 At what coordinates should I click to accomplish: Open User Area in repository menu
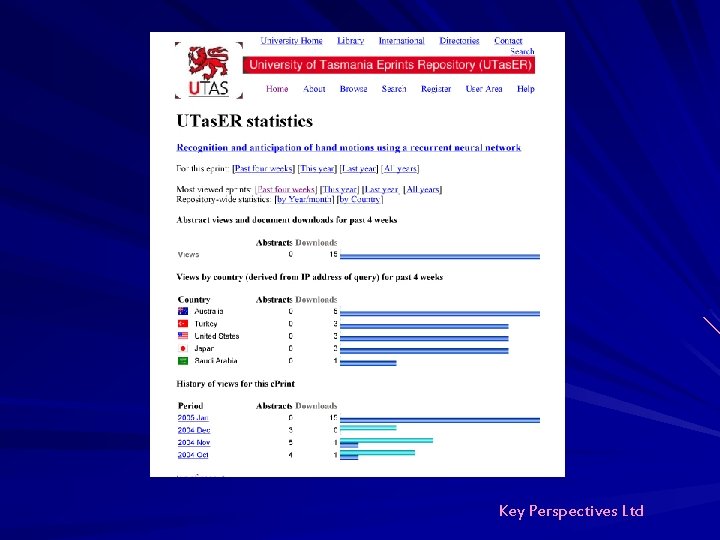coord(484,89)
